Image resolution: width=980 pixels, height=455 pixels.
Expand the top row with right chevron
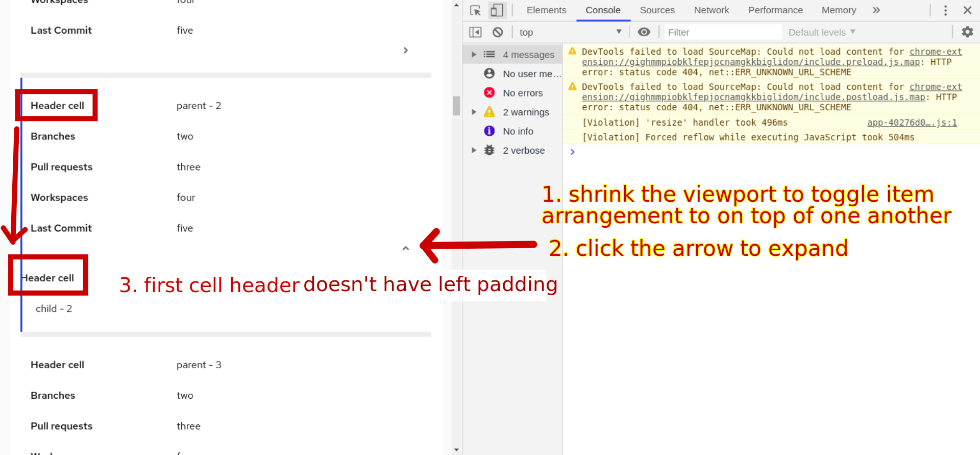click(x=406, y=50)
